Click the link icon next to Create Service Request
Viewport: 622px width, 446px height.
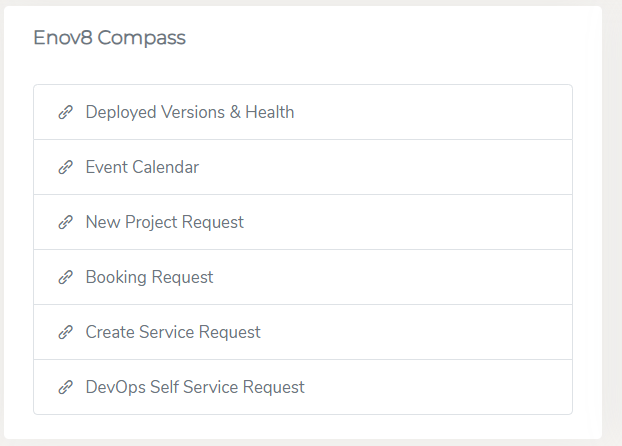tap(66, 332)
